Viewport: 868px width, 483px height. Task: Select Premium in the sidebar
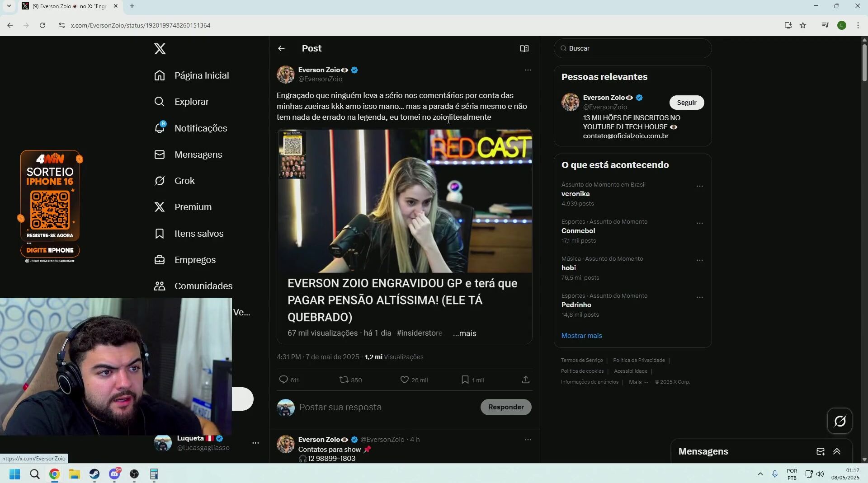coord(183,207)
